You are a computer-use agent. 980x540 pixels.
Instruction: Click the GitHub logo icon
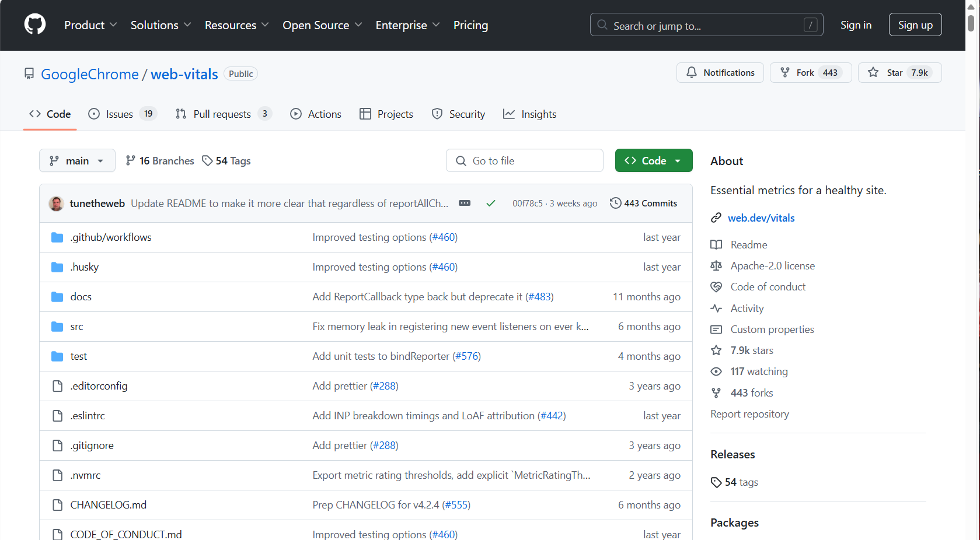point(35,24)
